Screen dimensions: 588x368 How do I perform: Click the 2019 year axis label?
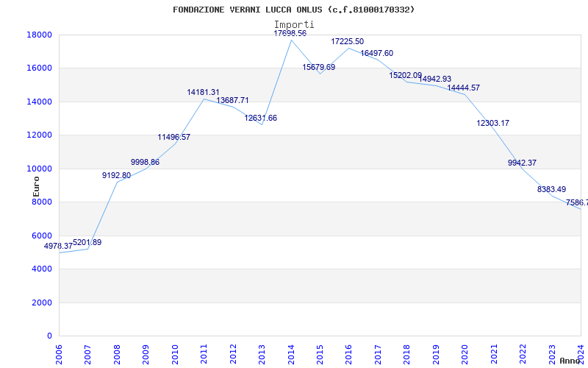pos(436,354)
